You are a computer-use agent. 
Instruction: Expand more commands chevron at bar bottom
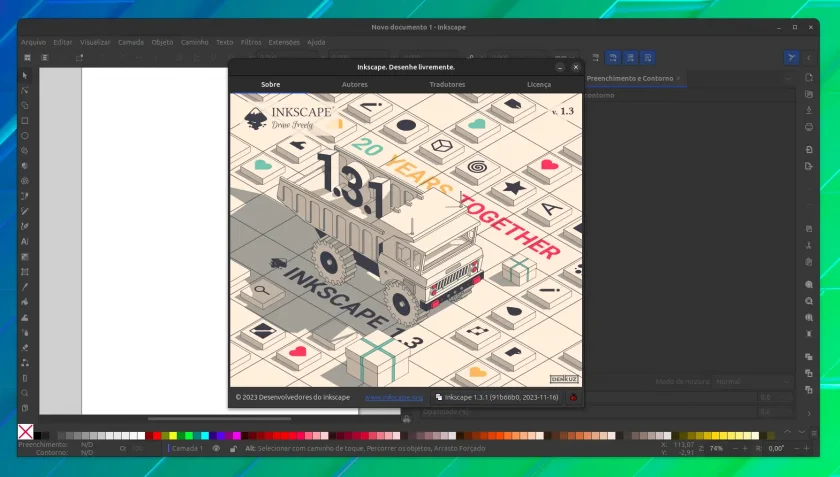(809, 413)
